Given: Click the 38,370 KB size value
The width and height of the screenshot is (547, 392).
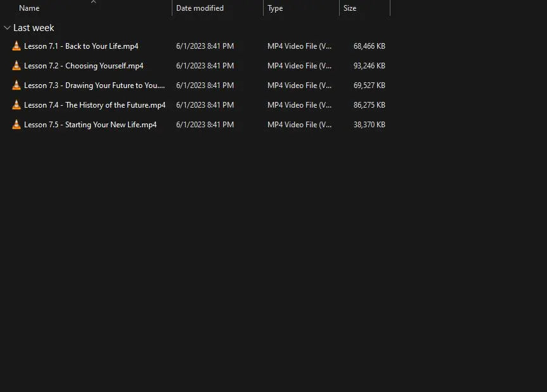Looking at the screenshot, I should (369, 125).
